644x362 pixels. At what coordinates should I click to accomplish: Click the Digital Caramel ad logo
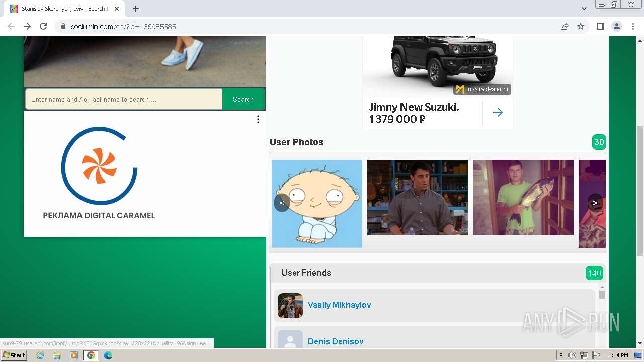(99, 166)
